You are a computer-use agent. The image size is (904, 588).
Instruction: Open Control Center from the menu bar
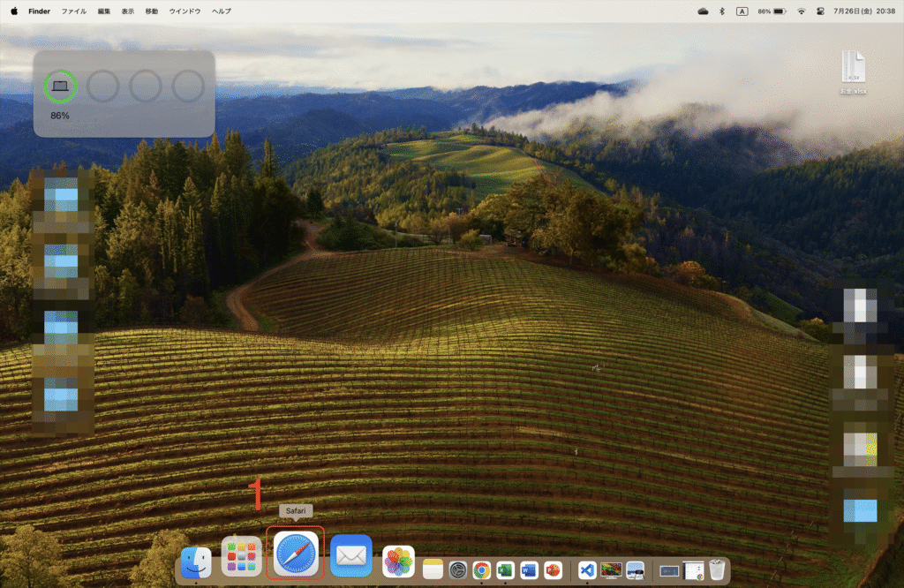coord(820,11)
